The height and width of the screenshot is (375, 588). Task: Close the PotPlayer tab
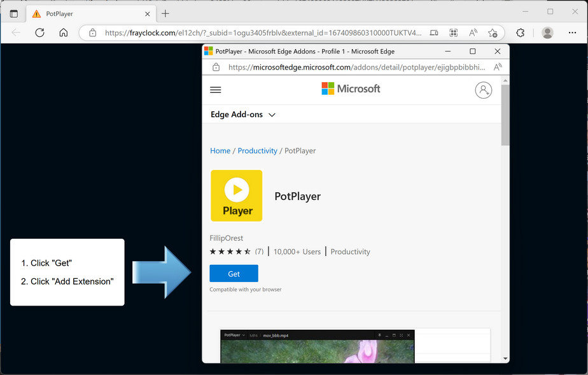[148, 14]
